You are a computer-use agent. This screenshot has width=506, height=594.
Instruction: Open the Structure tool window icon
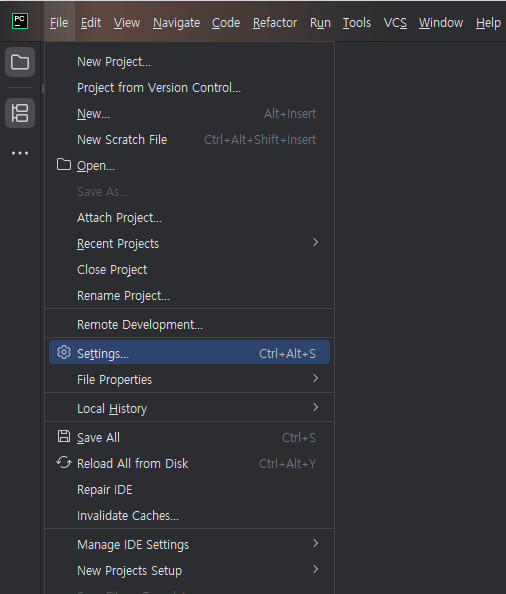pyautogui.click(x=20, y=113)
